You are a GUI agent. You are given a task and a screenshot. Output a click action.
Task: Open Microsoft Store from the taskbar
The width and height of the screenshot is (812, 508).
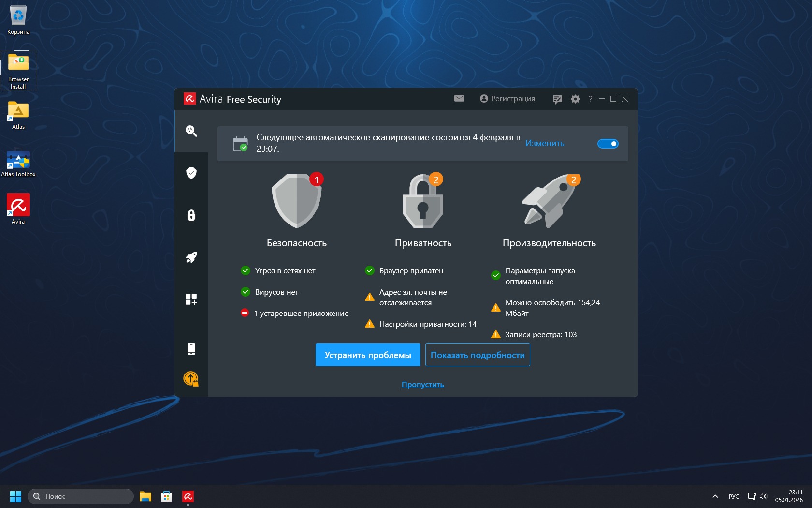(167, 496)
